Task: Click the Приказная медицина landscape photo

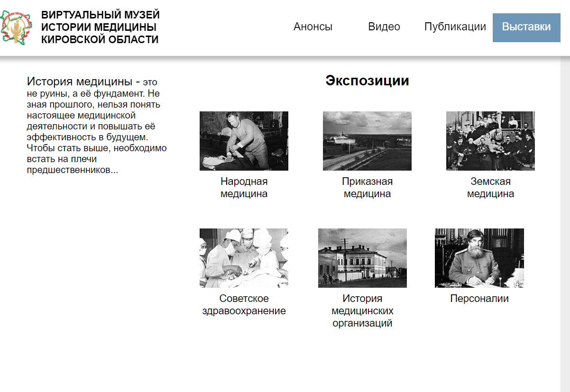Action: click(367, 141)
